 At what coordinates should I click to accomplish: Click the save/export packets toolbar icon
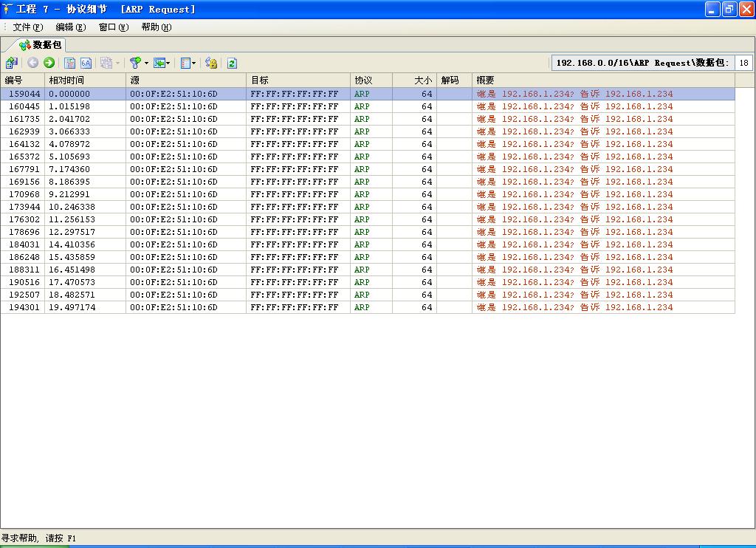click(x=12, y=64)
